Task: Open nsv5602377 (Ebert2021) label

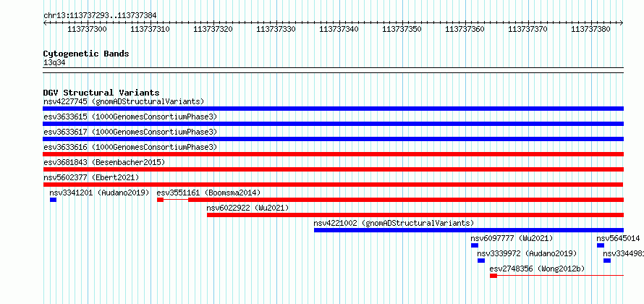Action: click(91, 177)
